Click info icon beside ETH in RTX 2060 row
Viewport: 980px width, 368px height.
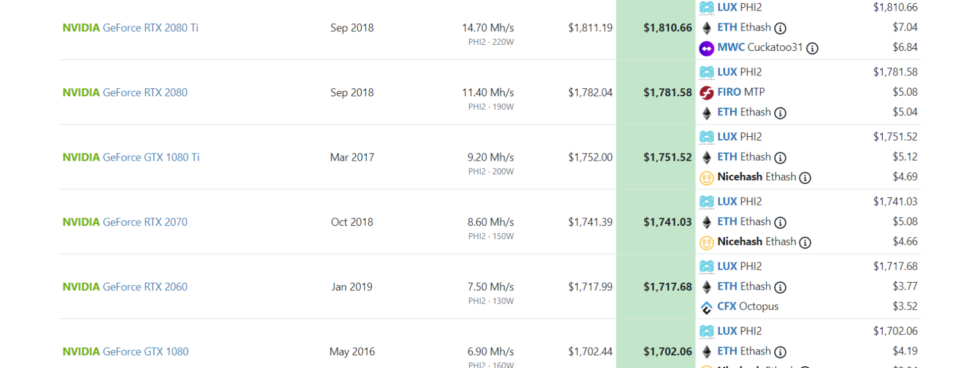(780, 287)
